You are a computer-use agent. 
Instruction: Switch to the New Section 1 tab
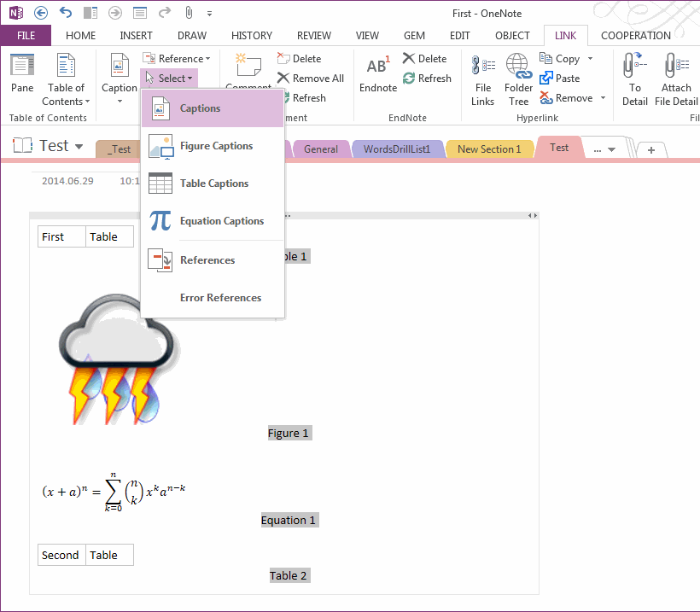click(x=489, y=148)
